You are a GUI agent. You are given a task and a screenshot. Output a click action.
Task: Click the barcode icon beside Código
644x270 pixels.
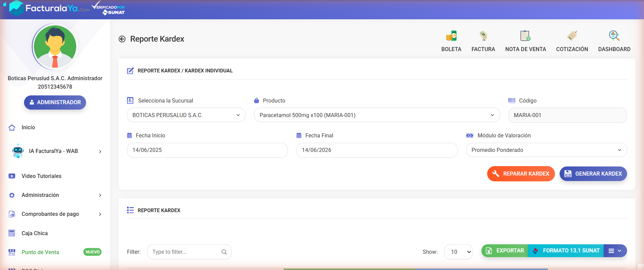512,100
